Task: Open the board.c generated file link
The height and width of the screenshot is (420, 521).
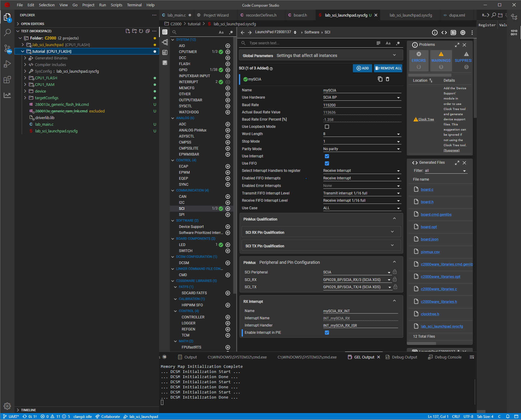Action: [x=427, y=190]
